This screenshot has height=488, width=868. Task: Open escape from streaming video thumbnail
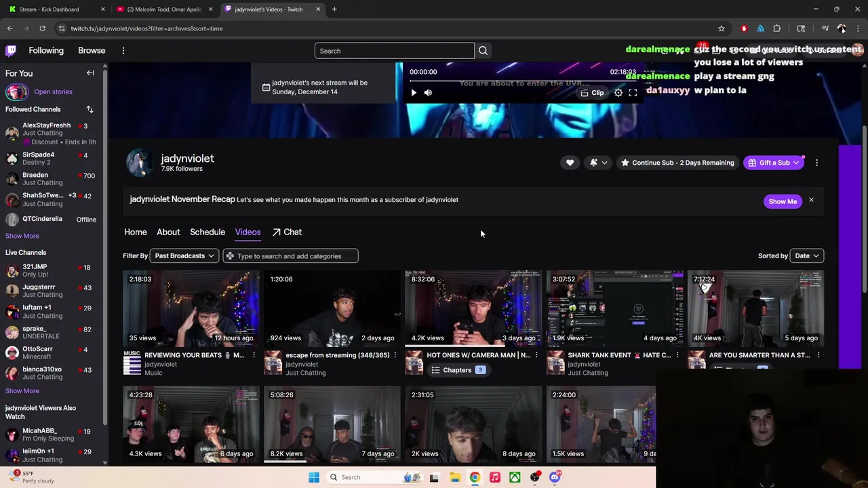332,308
